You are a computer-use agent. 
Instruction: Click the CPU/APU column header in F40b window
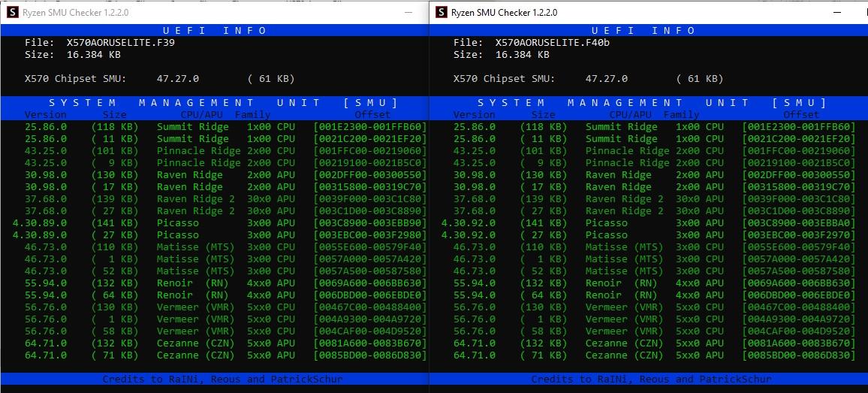click(631, 115)
